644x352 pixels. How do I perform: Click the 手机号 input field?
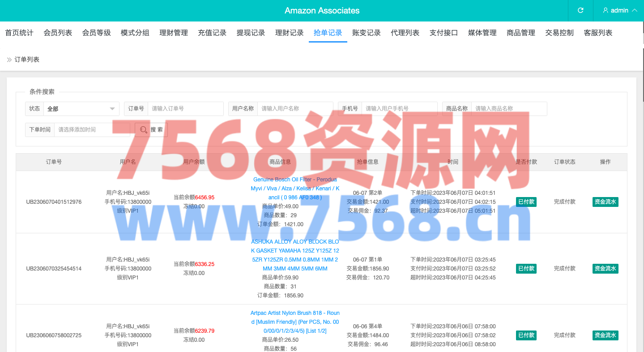pos(399,109)
